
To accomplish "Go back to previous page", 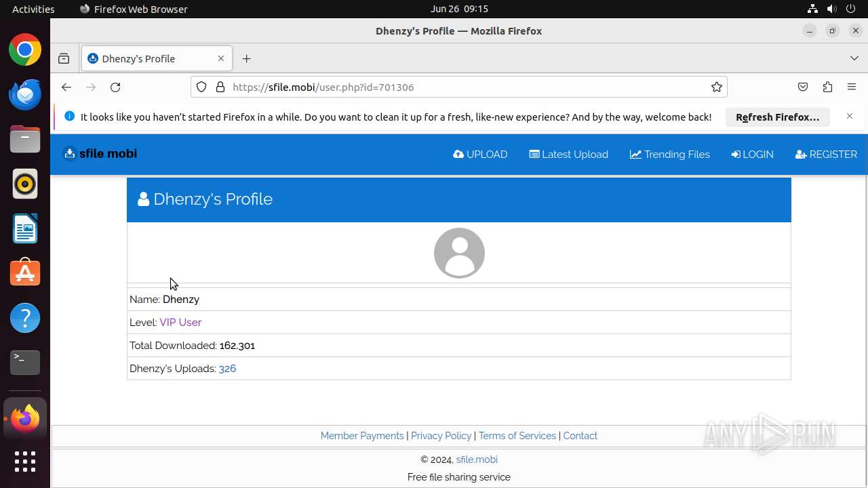I will (x=66, y=87).
